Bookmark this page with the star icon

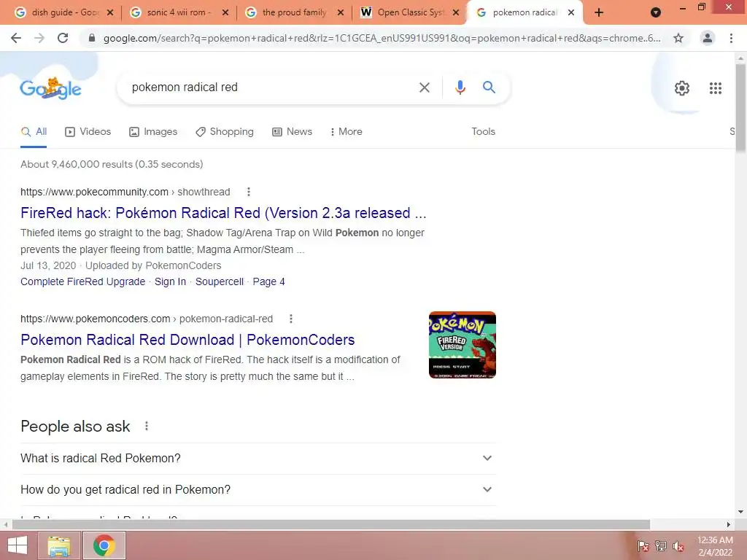(678, 38)
